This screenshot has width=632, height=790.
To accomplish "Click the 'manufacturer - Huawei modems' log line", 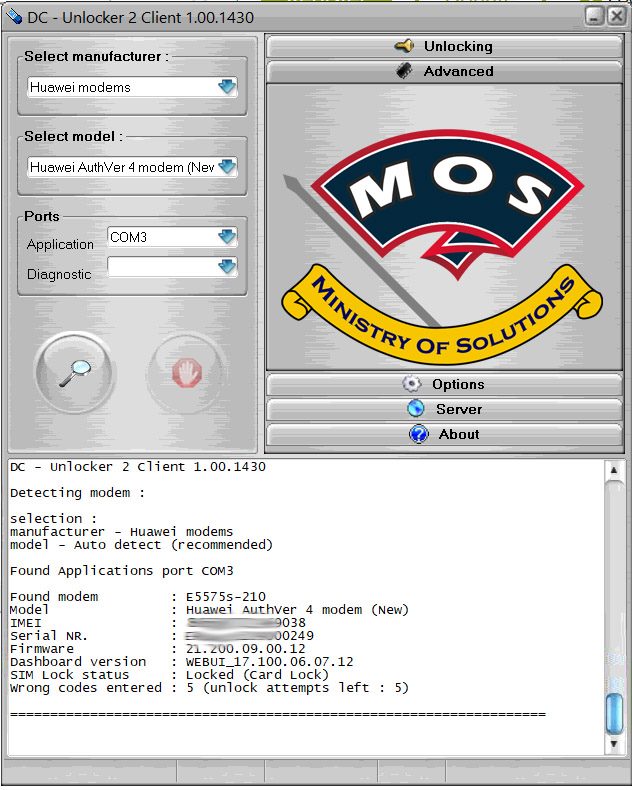I will [x=121, y=532].
